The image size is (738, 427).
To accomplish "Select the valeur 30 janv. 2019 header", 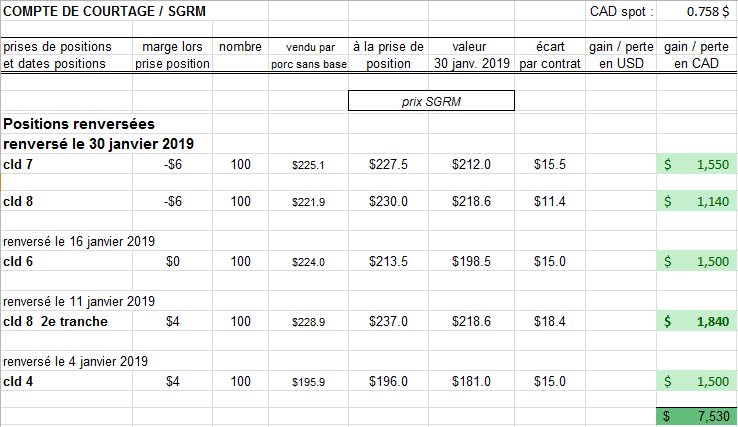I will [472, 55].
